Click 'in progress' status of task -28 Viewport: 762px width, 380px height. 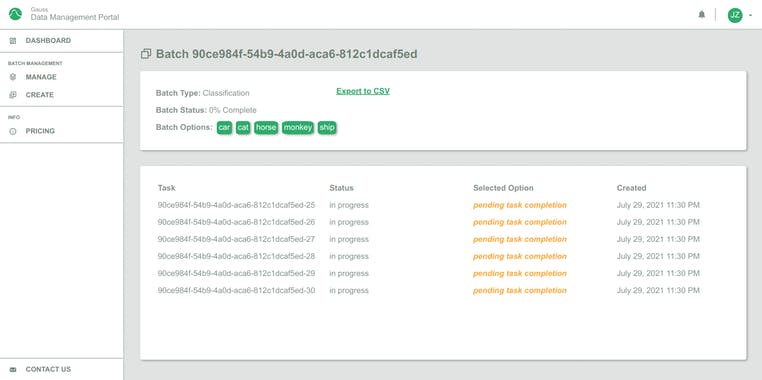pyautogui.click(x=349, y=257)
